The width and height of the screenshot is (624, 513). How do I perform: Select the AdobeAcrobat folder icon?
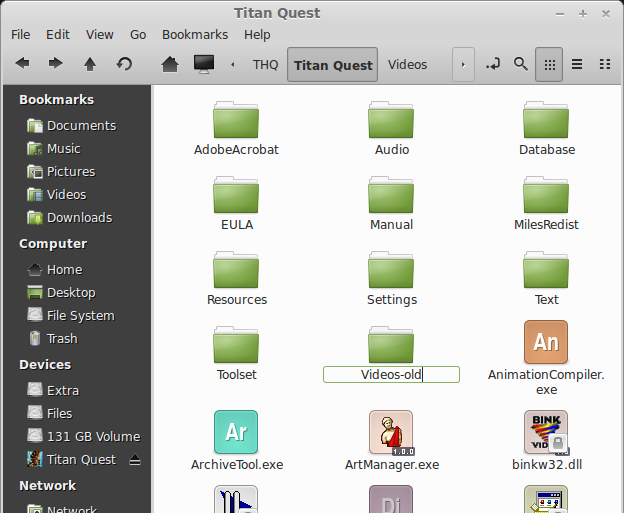pyautogui.click(x=236, y=120)
